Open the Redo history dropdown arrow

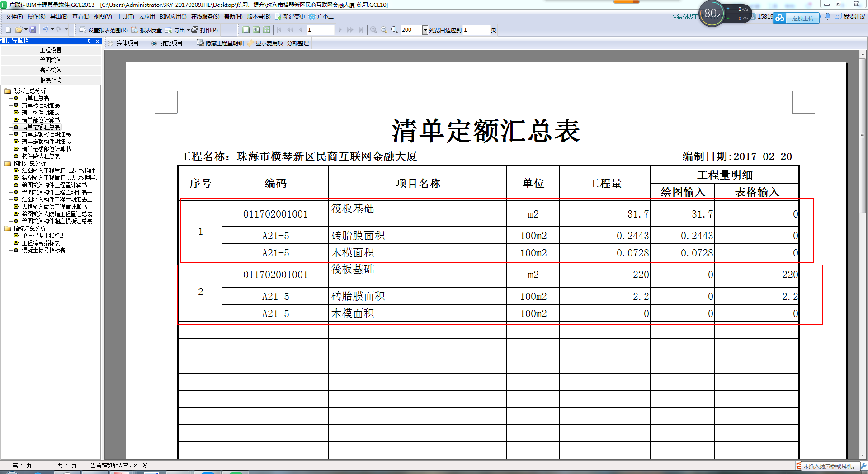[x=66, y=30]
